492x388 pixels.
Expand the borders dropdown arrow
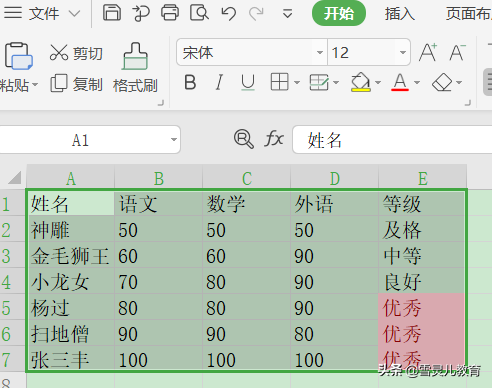pyautogui.click(x=297, y=82)
